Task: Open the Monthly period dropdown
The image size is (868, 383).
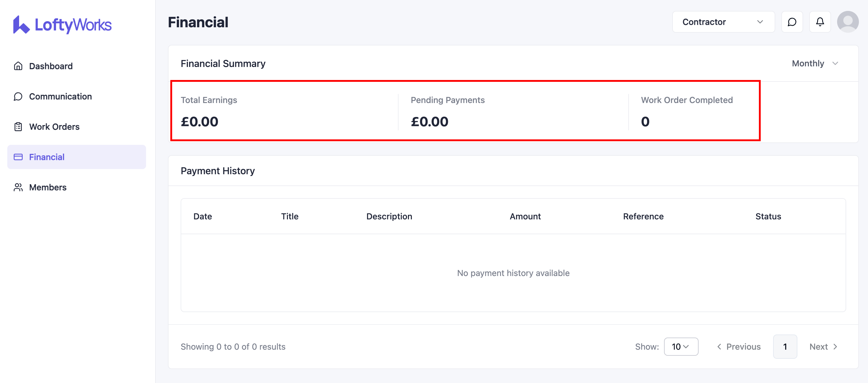Action: coord(815,64)
